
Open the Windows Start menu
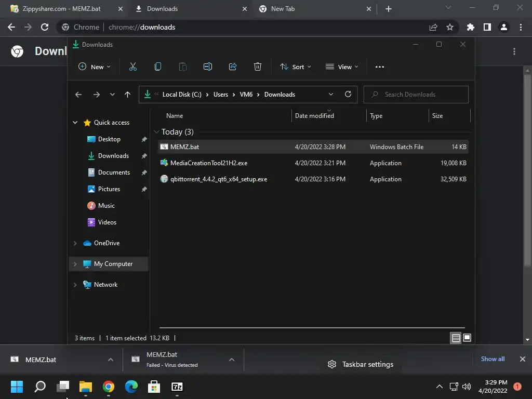tap(17, 387)
